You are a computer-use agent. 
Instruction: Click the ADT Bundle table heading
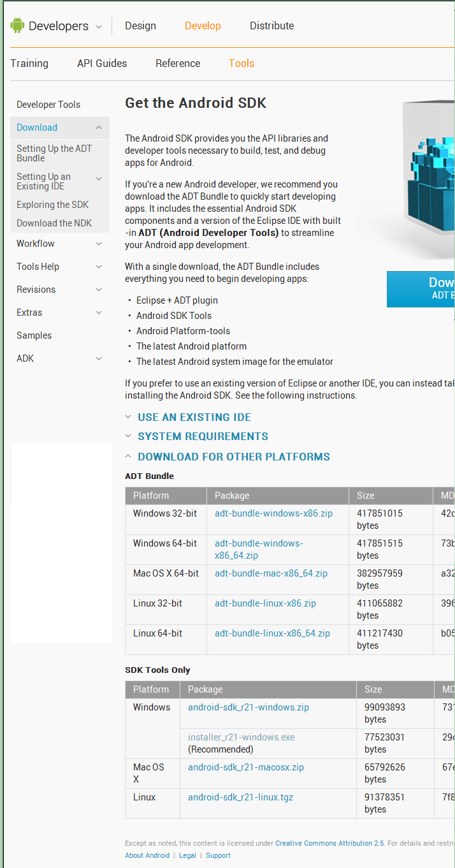(x=149, y=476)
